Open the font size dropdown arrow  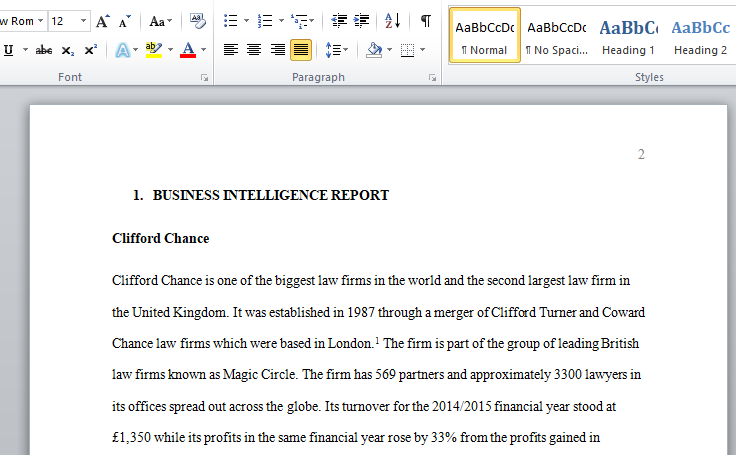pos(84,21)
